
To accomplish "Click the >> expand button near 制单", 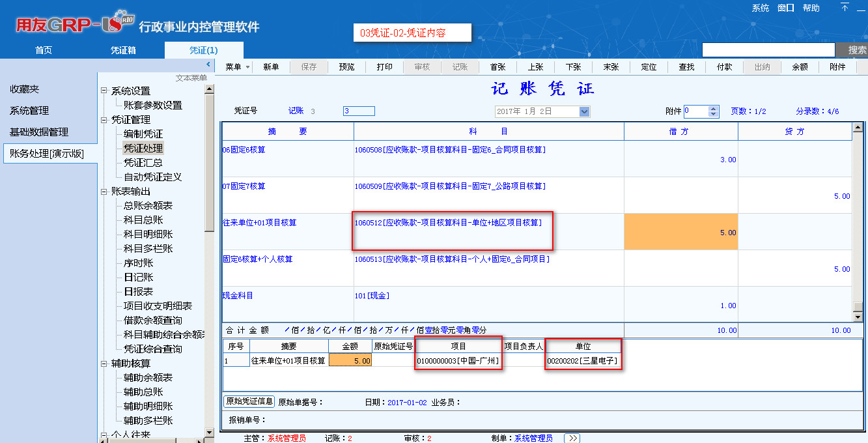I will coord(572,438).
